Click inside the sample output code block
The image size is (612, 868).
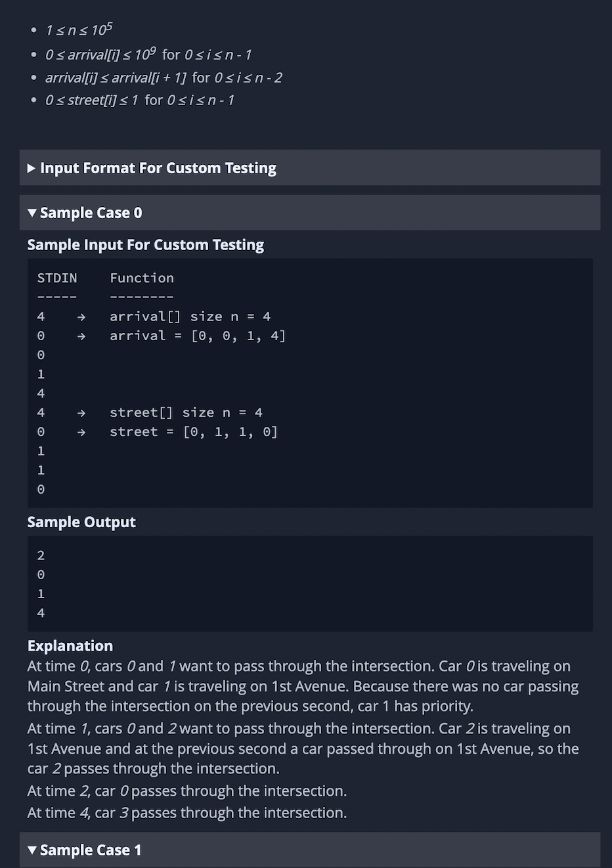(x=309, y=583)
